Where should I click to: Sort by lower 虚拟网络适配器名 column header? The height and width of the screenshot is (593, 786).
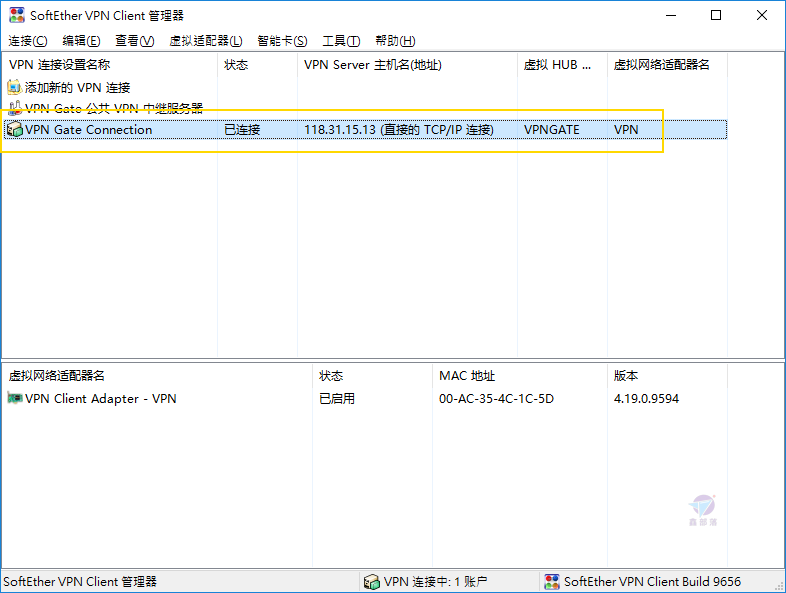tap(157, 375)
